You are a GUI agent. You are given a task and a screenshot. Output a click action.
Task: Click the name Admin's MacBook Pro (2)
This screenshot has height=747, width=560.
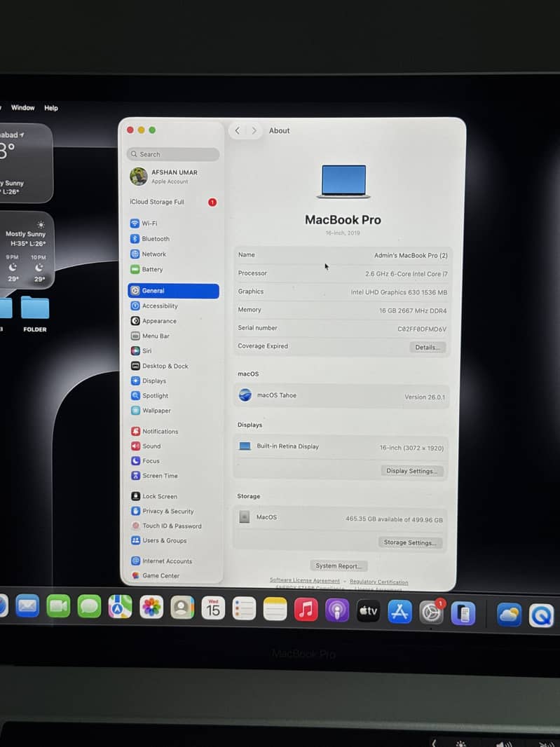click(x=411, y=255)
